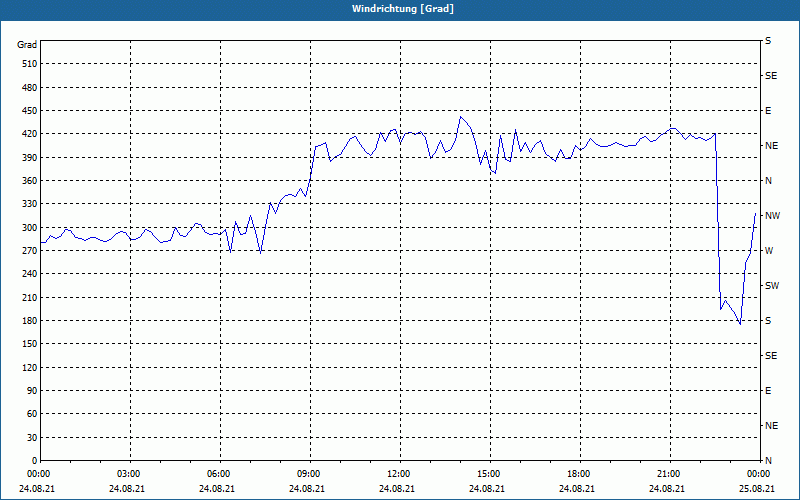800x500 pixels.
Task: Click the NW compass label
Action: (x=773, y=216)
